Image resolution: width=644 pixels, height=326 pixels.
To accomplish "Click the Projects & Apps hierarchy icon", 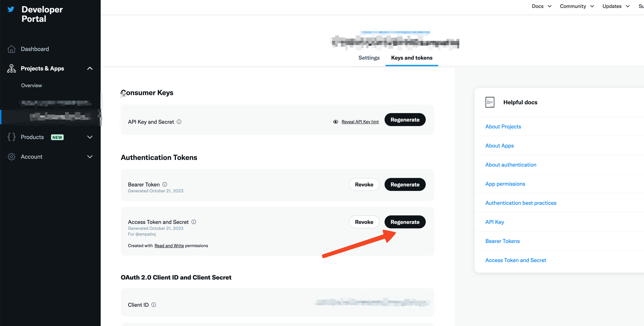I will tap(12, 68).
